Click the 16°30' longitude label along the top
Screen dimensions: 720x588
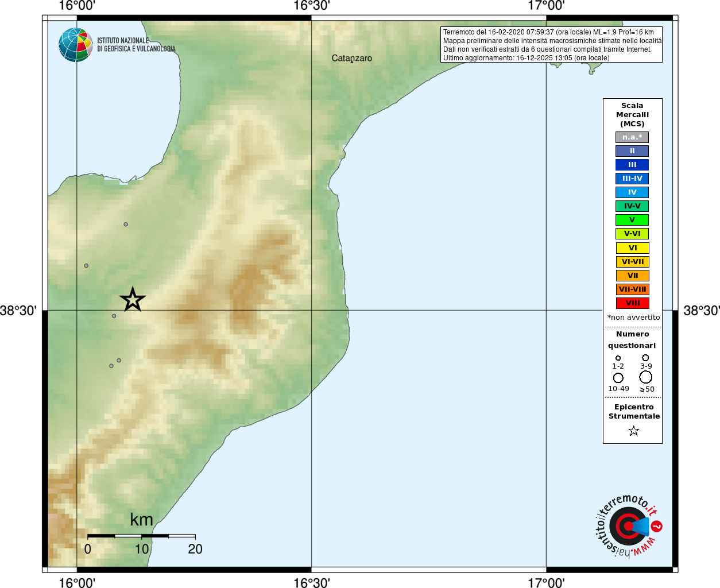[312, 6]
